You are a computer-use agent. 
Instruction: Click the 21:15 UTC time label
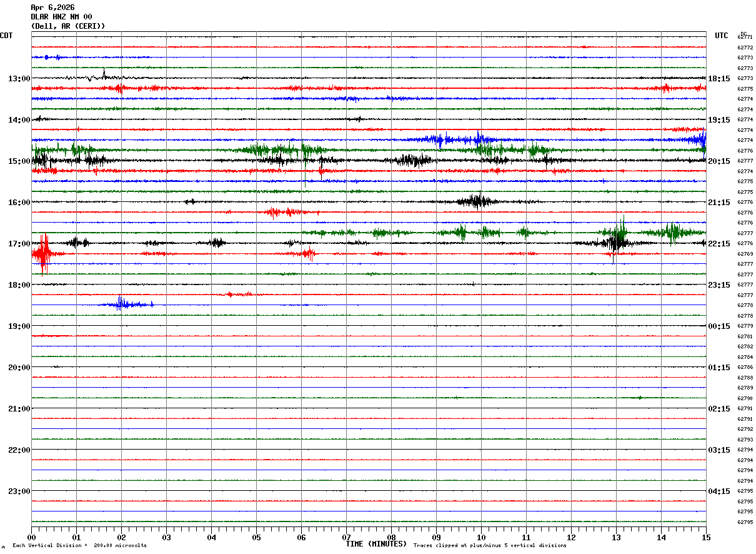pos(719,203)
